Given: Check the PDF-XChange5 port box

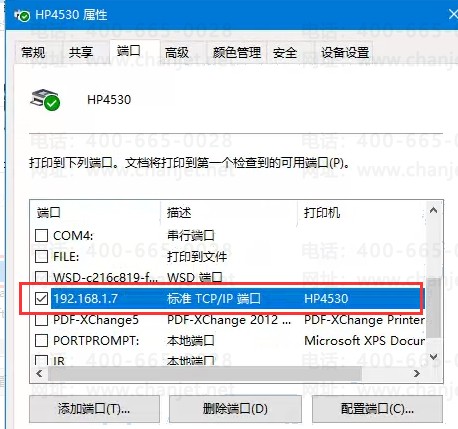Looking at the screenshot, I should pyautogui.click(x=41, y=319).
